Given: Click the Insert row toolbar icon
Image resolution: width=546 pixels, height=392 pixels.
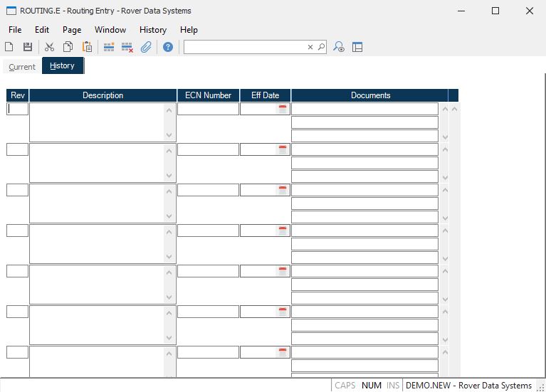Looking at the screenshot, I should pyautogui.click(x=109, y=47).
